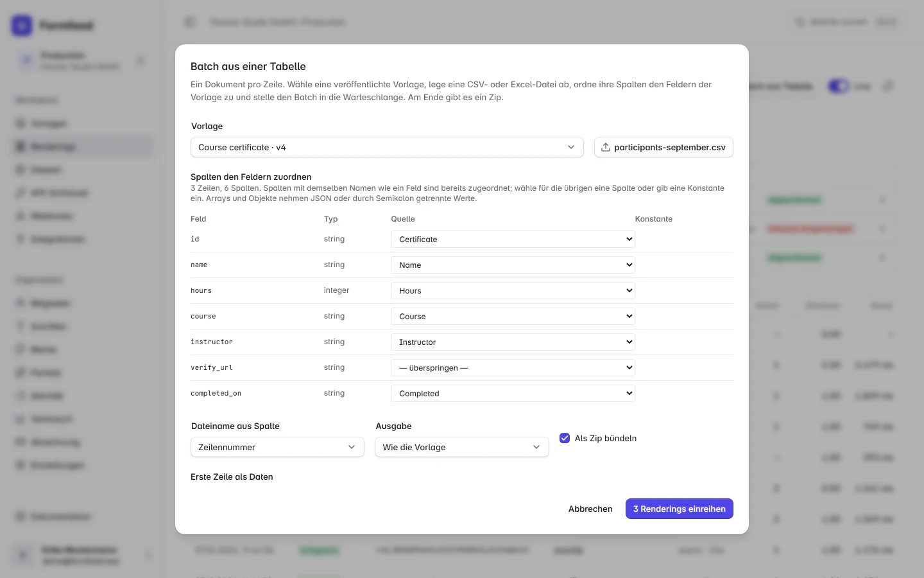
Task: Click the Ausgabe label
Action: tap(393, 426)
